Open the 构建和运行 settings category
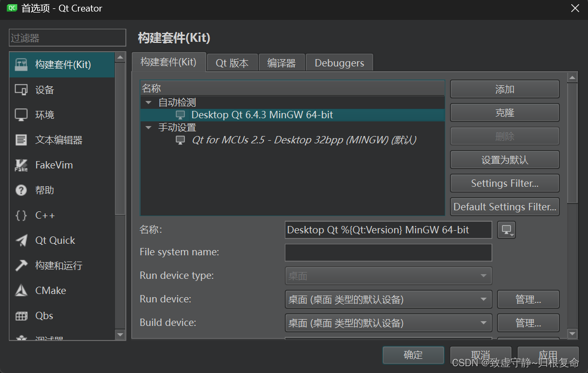This screenshot has height=373, width=588. (62, 266)
